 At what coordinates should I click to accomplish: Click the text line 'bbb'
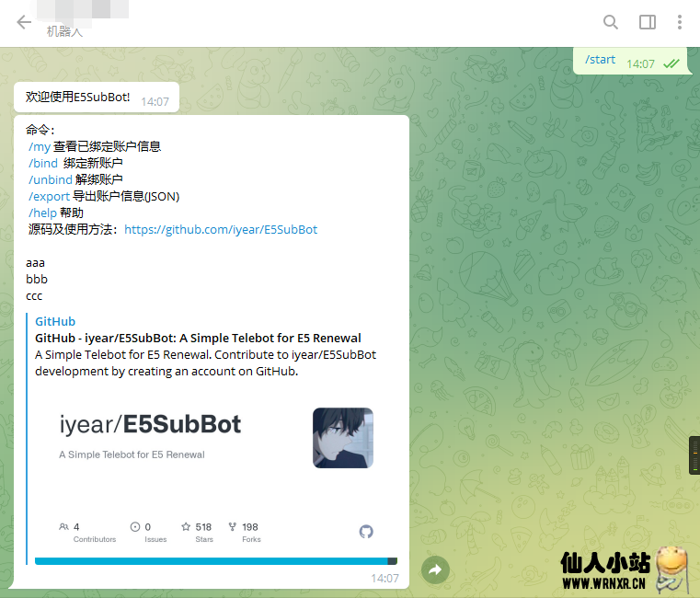(37, 279)
